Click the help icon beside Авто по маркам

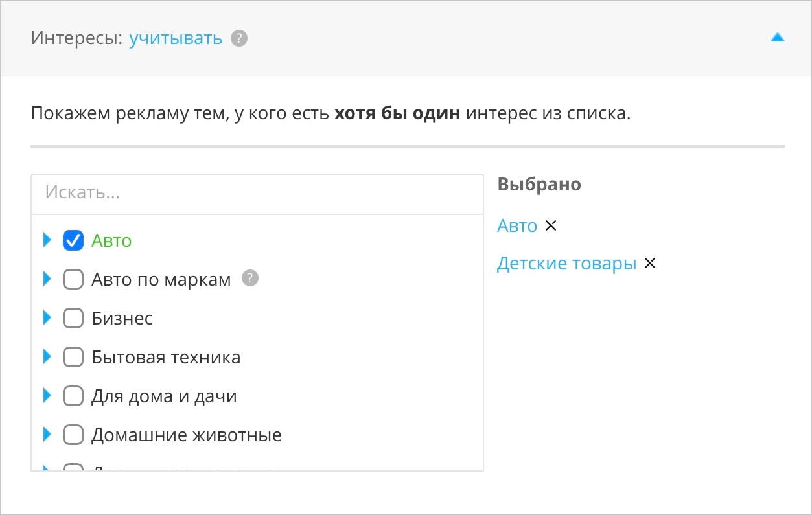pyautogui.click(x=249, y=279)
